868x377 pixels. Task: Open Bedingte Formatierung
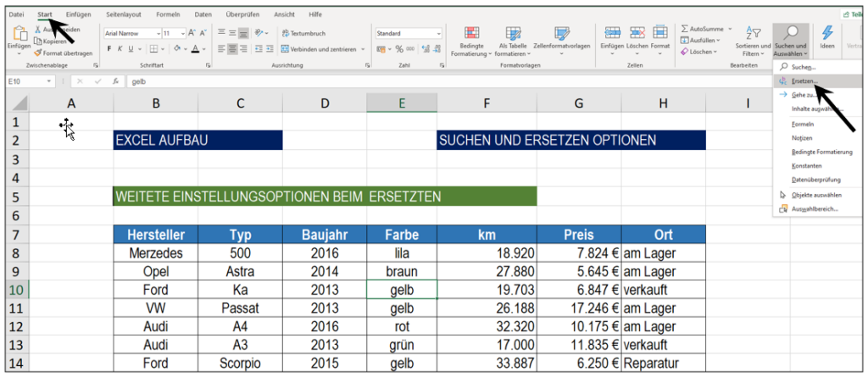pos(471,41)
